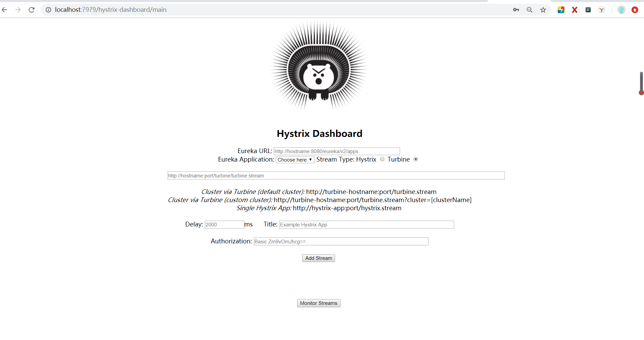
Task: Click the default cluster turbine.stream URL text
Action: tap(371, 192)
